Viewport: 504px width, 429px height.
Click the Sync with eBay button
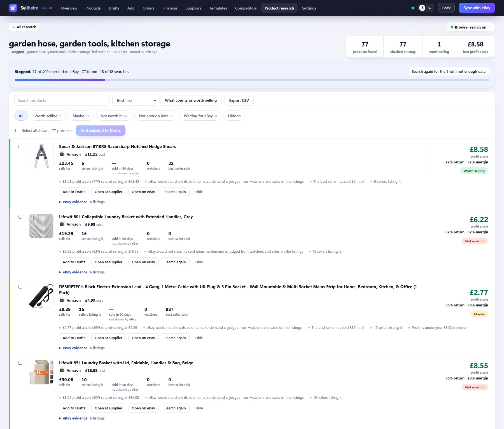click(477, 8)
